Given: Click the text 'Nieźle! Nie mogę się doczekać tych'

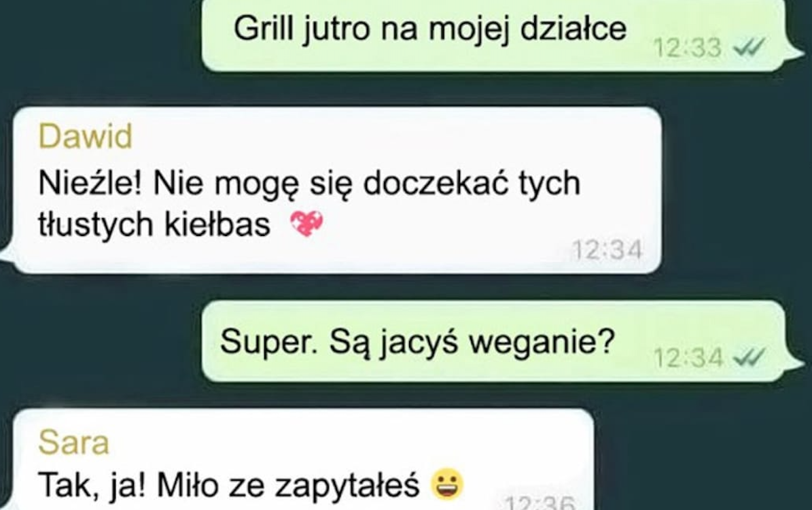Looking at the screenshot, I should tap(309, 184).
